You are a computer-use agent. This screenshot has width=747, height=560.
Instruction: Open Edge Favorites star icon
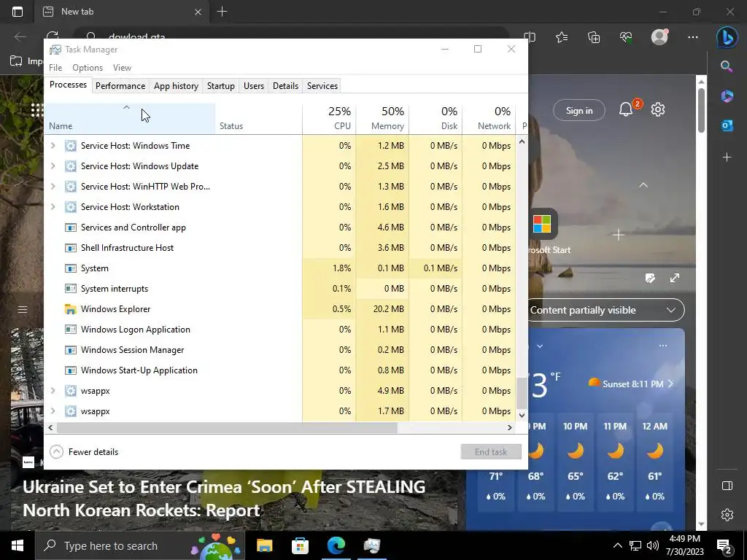tap(562, 37)
